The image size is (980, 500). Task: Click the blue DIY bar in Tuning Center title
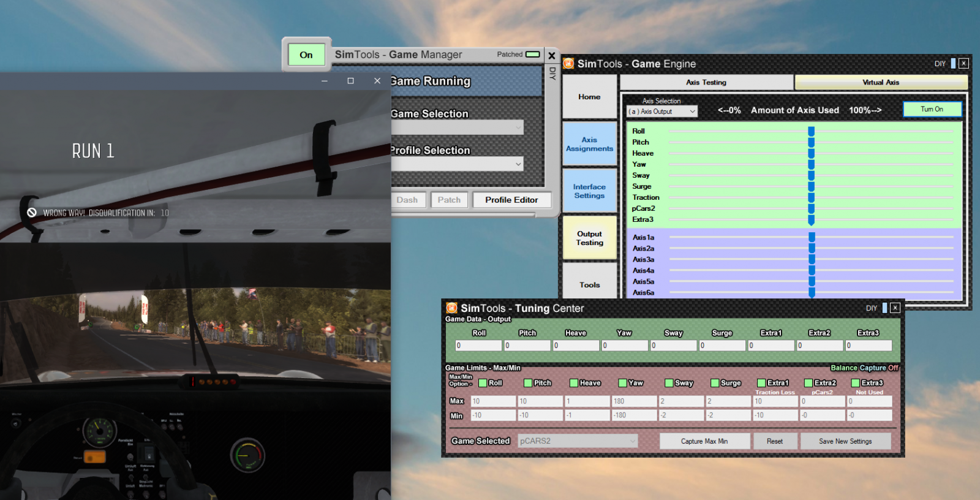tap(884, 308)
